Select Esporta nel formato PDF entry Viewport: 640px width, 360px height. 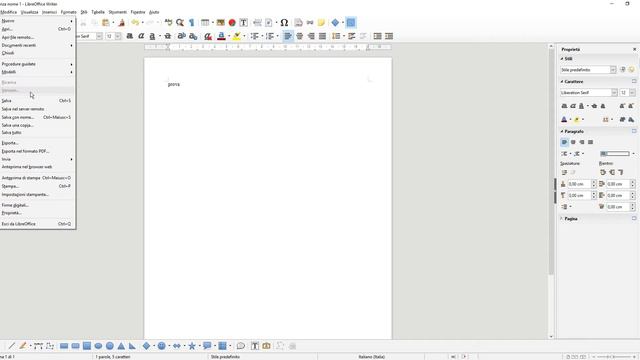click(x=37, y=151)
